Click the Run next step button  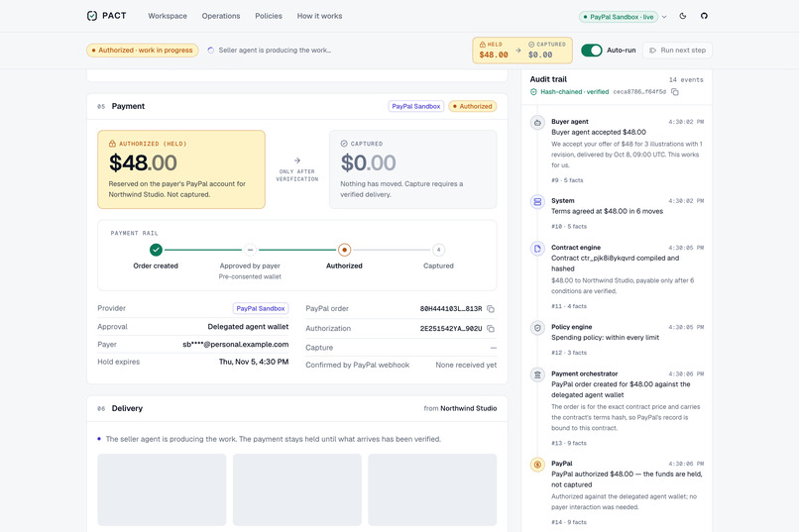(677, 51)
